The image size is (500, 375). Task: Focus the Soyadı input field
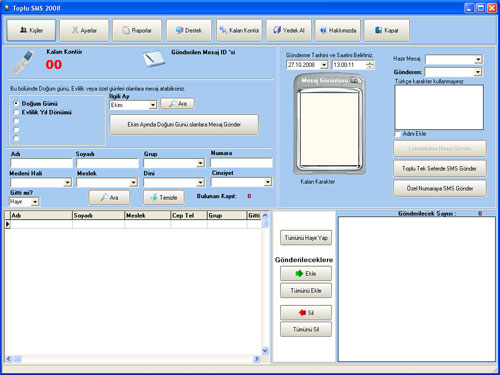click(x=107, y=163)
